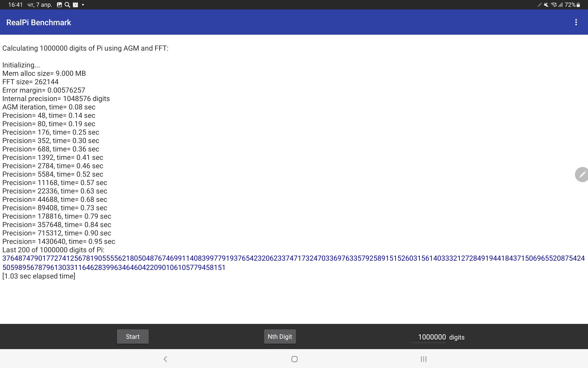Click the 'FFT size= 262144' line
This screenshot has width=588, height=368.
pyautogui.click(x=30, y=82)
